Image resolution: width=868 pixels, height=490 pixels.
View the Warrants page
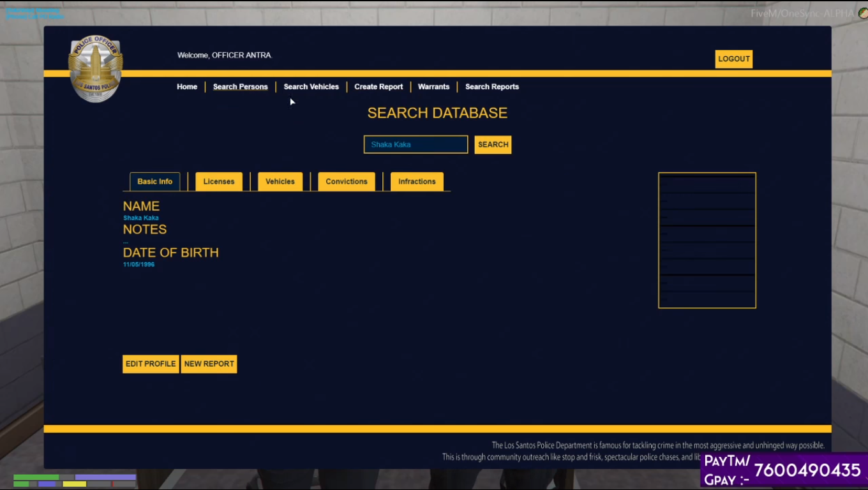pos(433,87)
